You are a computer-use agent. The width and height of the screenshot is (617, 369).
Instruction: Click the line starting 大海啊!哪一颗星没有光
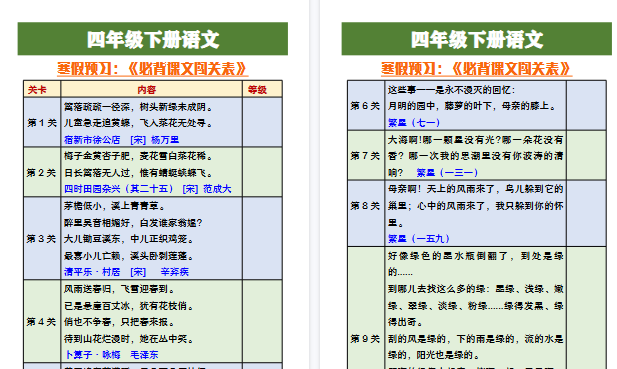(475, 140)
